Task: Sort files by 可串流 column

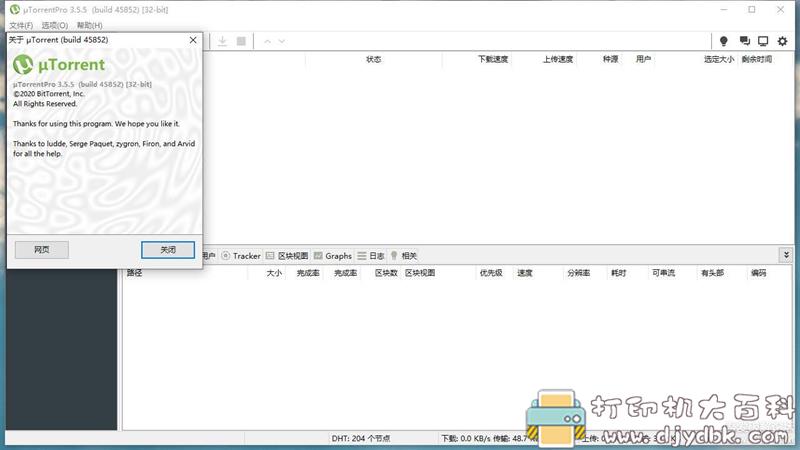Action: point(663,273)
